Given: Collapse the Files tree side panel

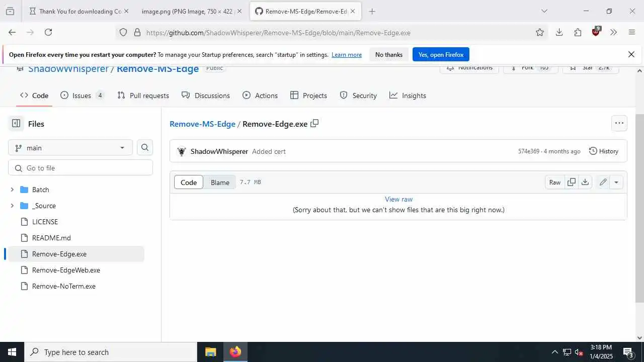Looking at the screenshot, I should coord(16,124).
